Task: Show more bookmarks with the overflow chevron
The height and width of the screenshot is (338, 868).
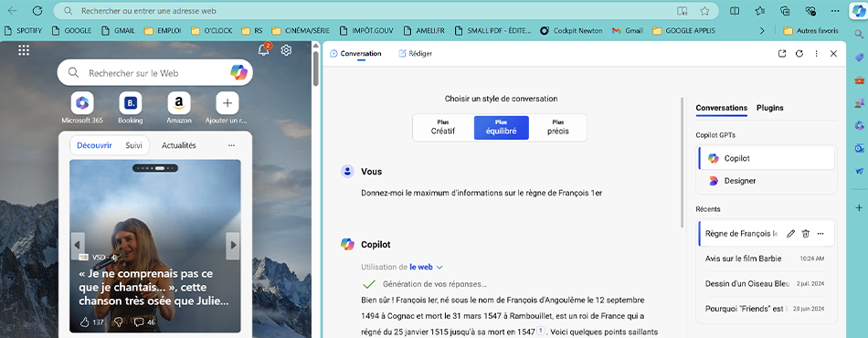Action: [762, 31]
